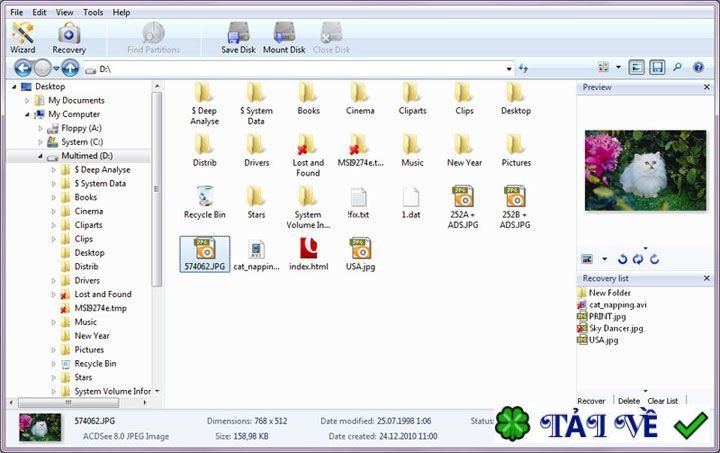The height and width of the screenshot is (453, 720).
Task: Open the Tools menu
Action: point(93,12)
